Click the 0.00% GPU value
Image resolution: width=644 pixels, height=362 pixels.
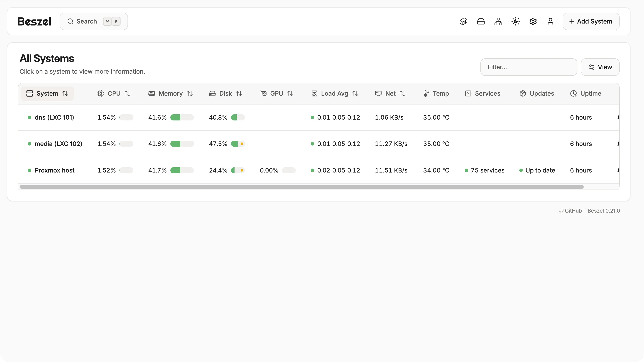click(269, 171)
